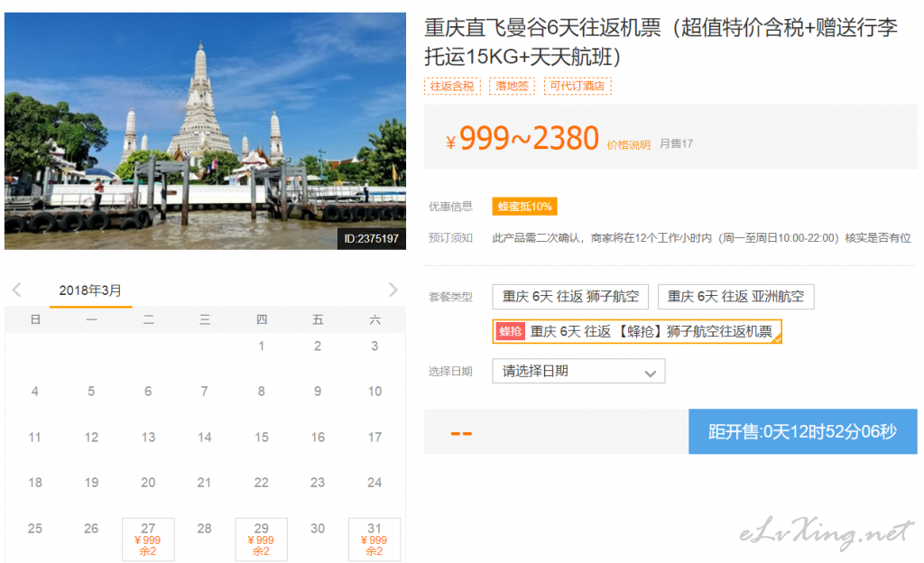Viewport: 924px width, 563px height.
Task: Click the 落地签 tag
Action: (x=512, y=86)
